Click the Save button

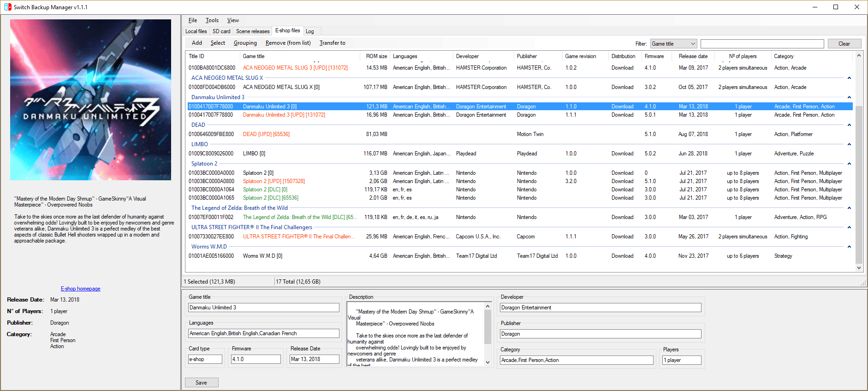point(201,383)
